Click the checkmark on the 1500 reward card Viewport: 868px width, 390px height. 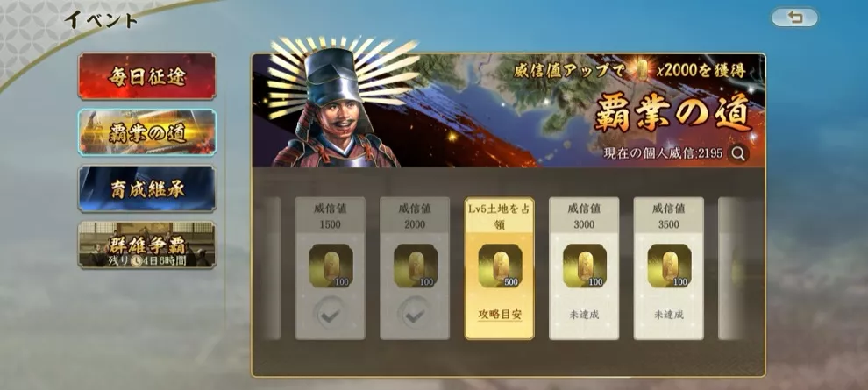pos(331,315)
